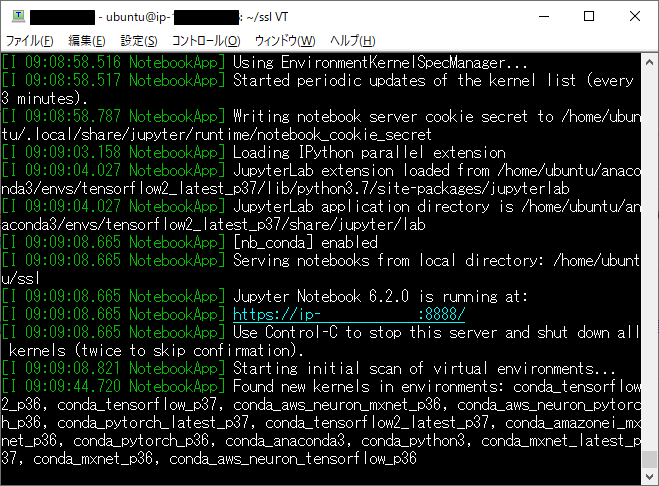
Task: Click the Tera Term title bar icon
Action: [18, 16]
